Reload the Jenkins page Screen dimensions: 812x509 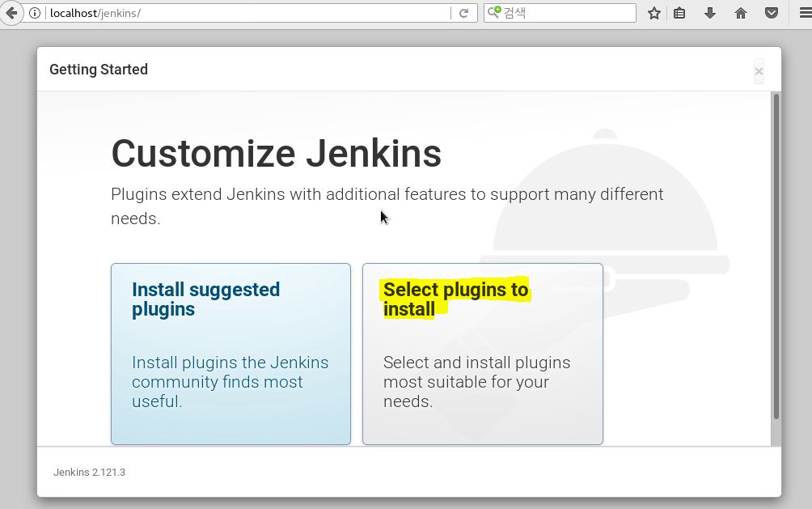(463, 13)
